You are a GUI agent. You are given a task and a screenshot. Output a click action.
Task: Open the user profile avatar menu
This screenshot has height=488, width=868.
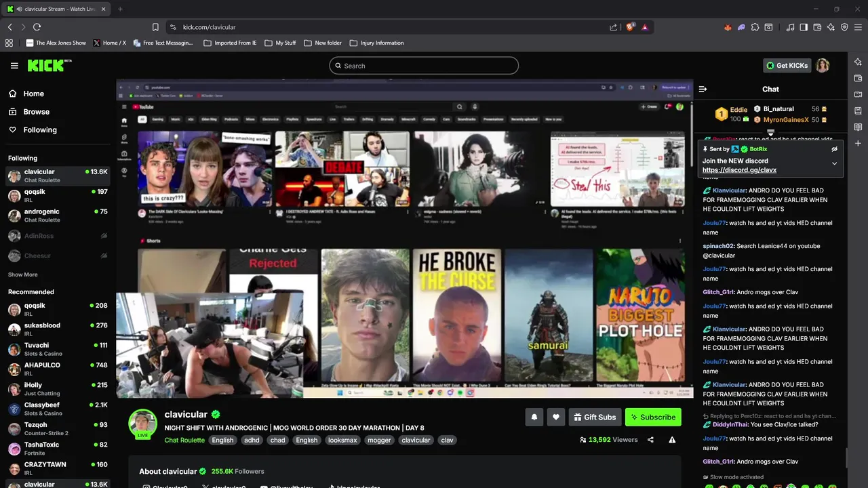click(x=823, y=66)
